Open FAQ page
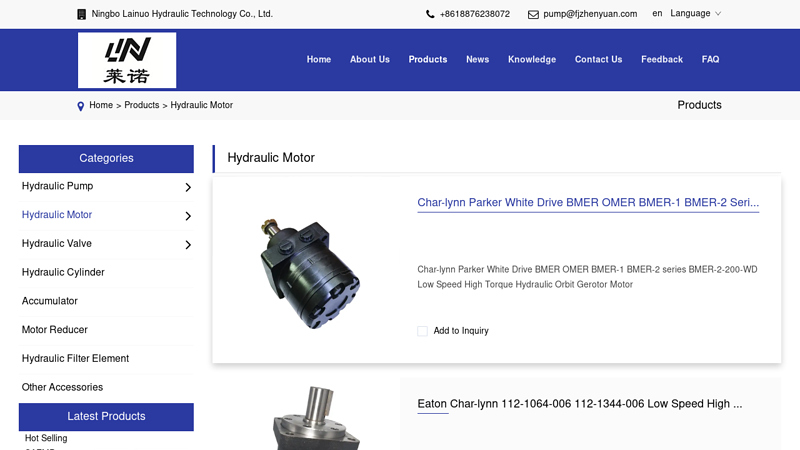Viewport: 800px width, 450px height. coord(710,59)
